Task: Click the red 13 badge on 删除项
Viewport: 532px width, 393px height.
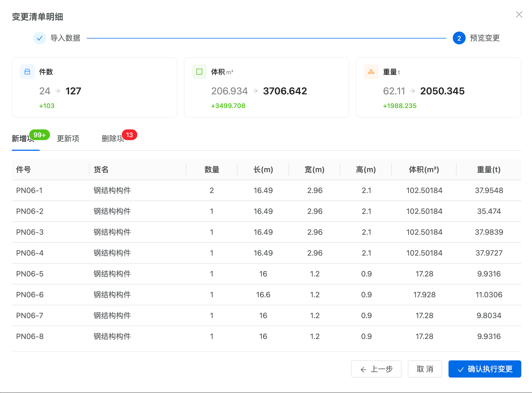Action: pyautogui.click(x=130, y=135)
